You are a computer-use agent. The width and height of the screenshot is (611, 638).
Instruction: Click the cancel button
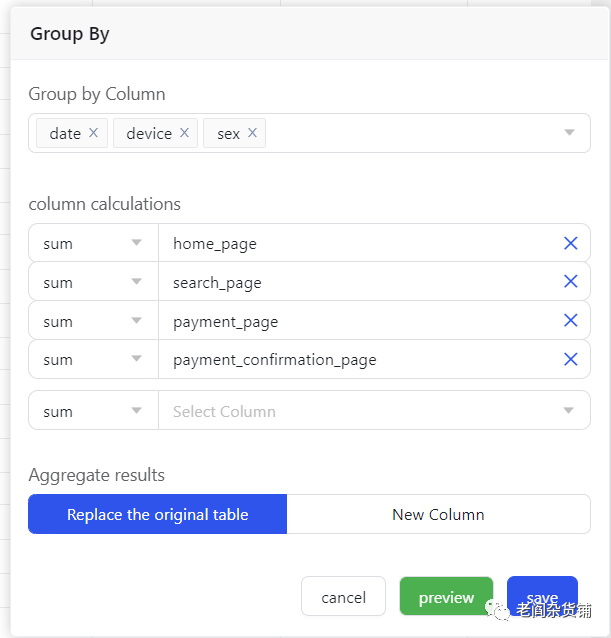(343, 597)
